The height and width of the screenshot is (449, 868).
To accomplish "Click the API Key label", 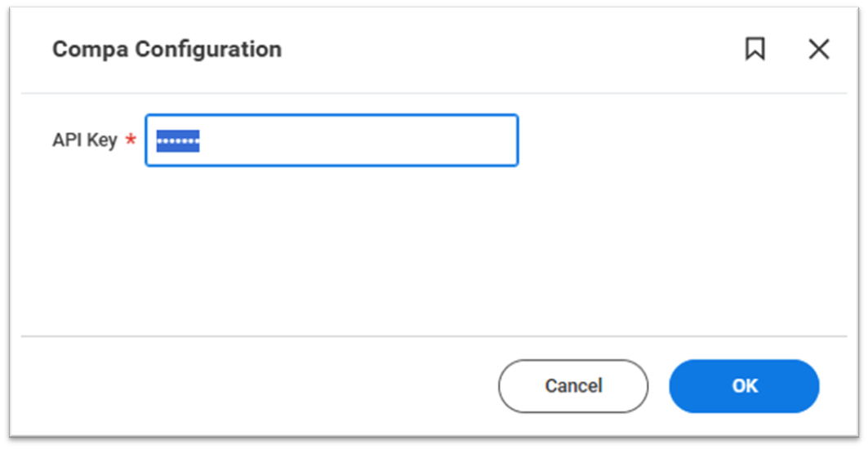I will click(x=85, y=140).
